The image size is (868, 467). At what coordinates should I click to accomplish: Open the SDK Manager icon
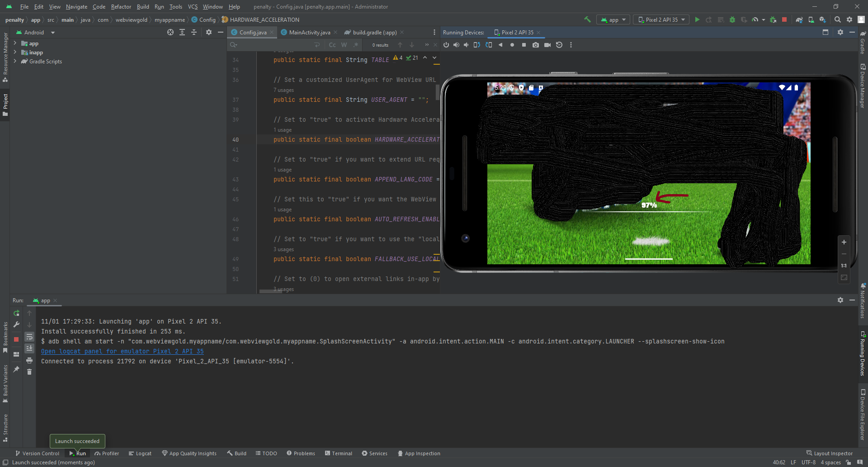823,19
